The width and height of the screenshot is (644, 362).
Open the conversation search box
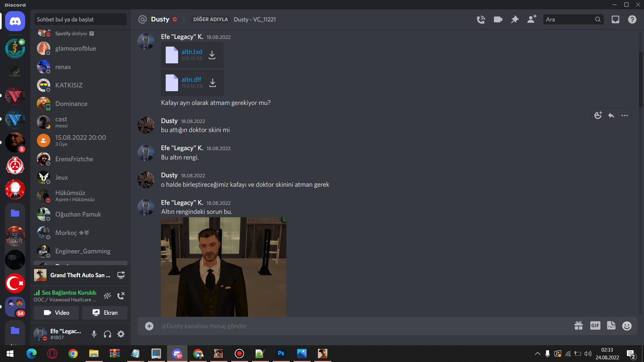[80, 19]
